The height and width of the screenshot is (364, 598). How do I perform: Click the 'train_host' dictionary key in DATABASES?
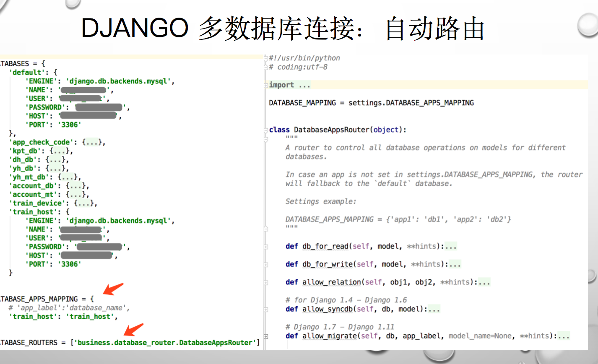33,212
